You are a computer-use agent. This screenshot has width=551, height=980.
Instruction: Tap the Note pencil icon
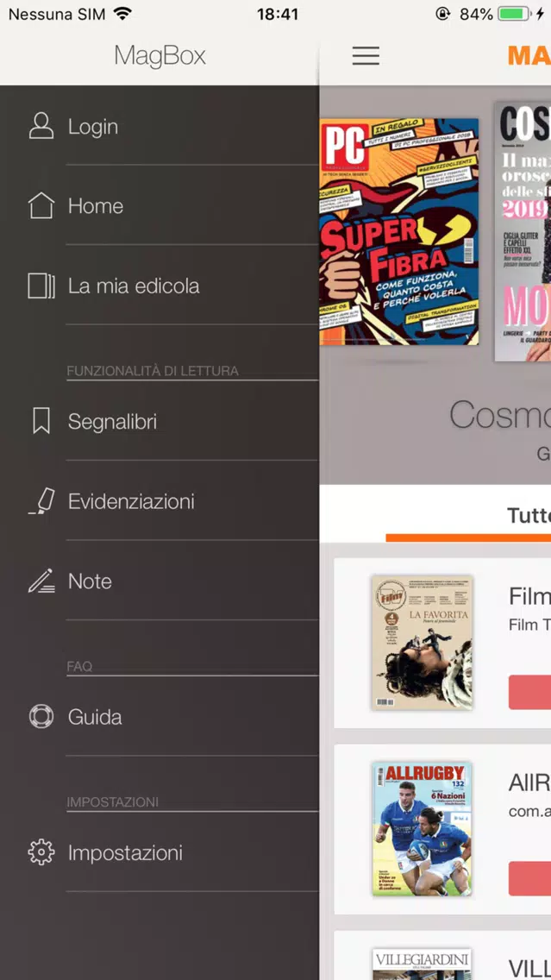click(41, 581)
